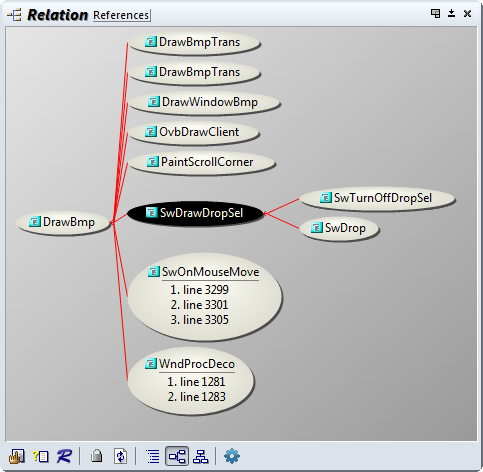Click the jump-to-definition hand icon

[17, 456]
